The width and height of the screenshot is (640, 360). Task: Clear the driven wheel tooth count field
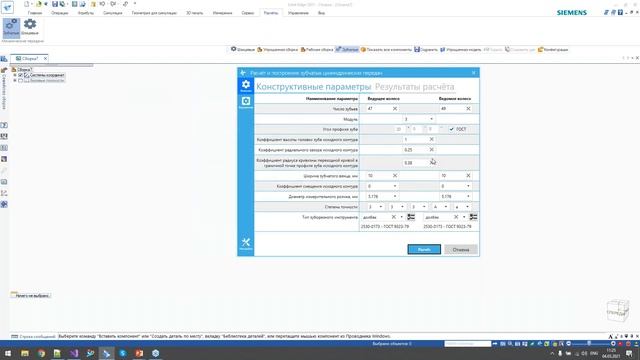pos(468,109)
